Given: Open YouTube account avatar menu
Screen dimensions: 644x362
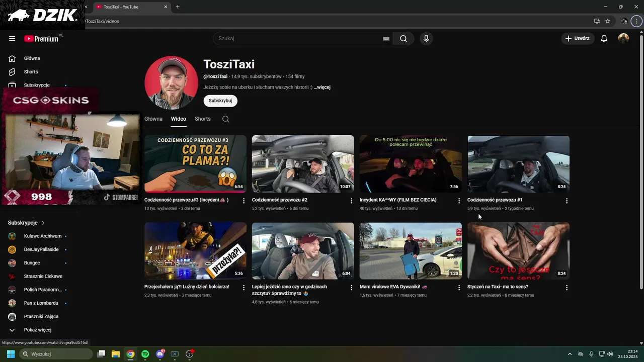Looking at the screenshot, I should coord(623,39).
